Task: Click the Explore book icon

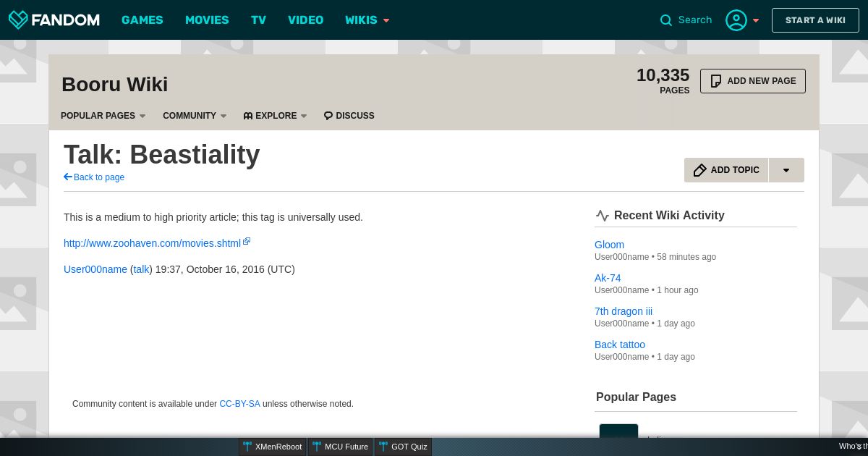Action: 248,116
